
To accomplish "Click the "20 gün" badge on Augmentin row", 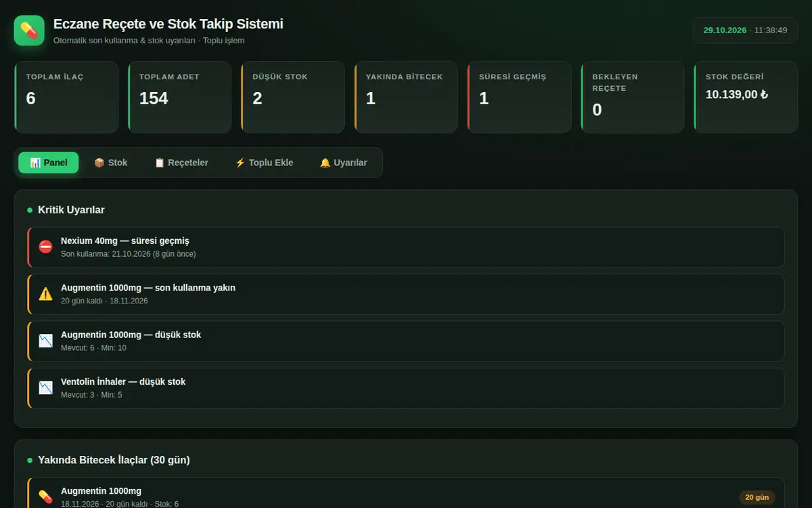I will click(x=757, y=498).
